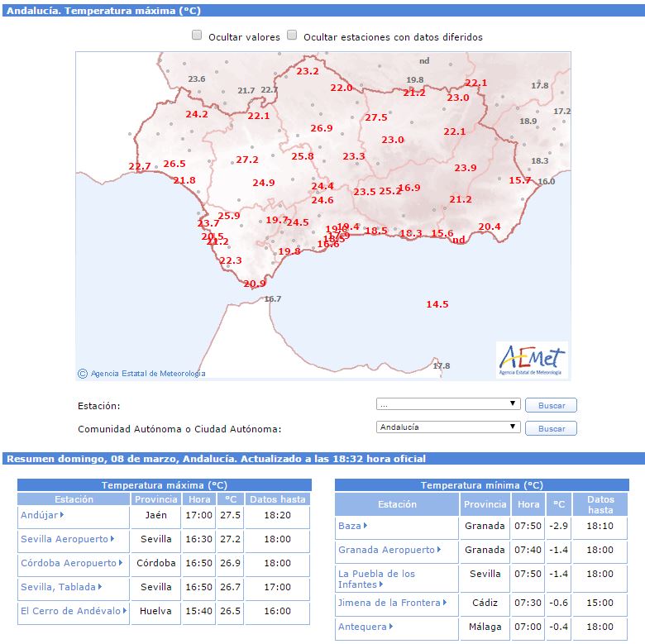Click the 25.8 station value on map

[303, 156]
